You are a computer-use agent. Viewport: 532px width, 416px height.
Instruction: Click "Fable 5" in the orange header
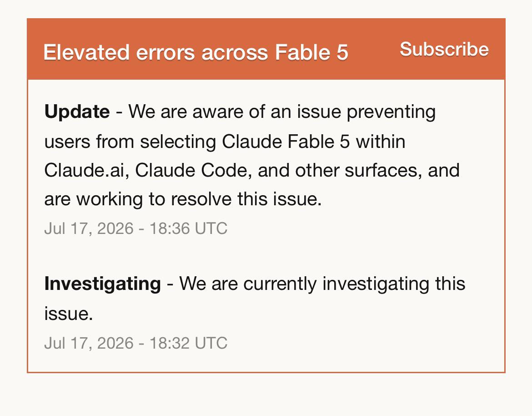(x=311, y=52)
